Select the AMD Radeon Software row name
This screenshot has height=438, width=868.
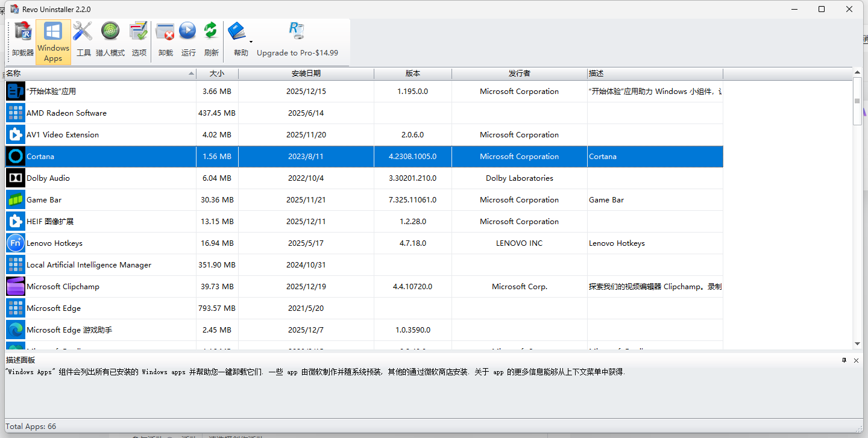pos(66,113)
